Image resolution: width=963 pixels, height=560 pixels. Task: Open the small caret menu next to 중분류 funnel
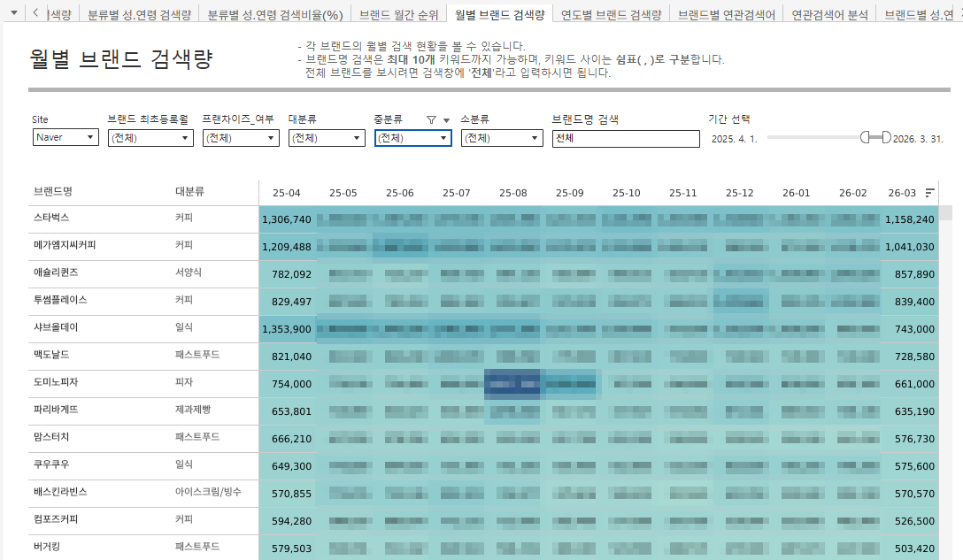pyautogui.click(x=446, y=120)
